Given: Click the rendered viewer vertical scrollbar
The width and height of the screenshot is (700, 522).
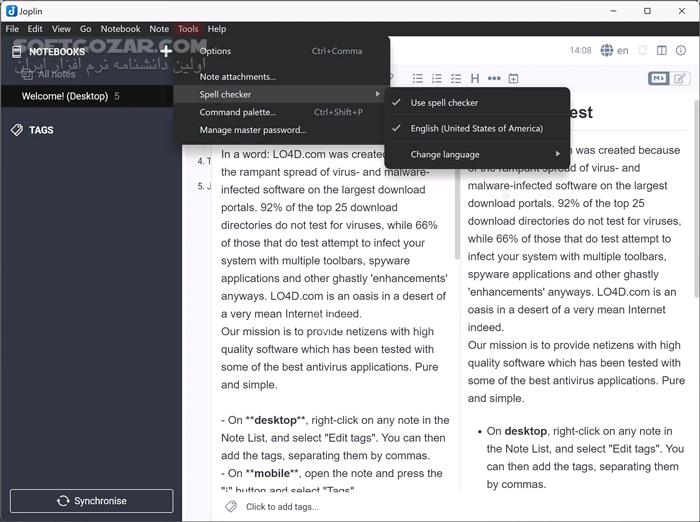Looking at the screenshot, I should (696, 199).
